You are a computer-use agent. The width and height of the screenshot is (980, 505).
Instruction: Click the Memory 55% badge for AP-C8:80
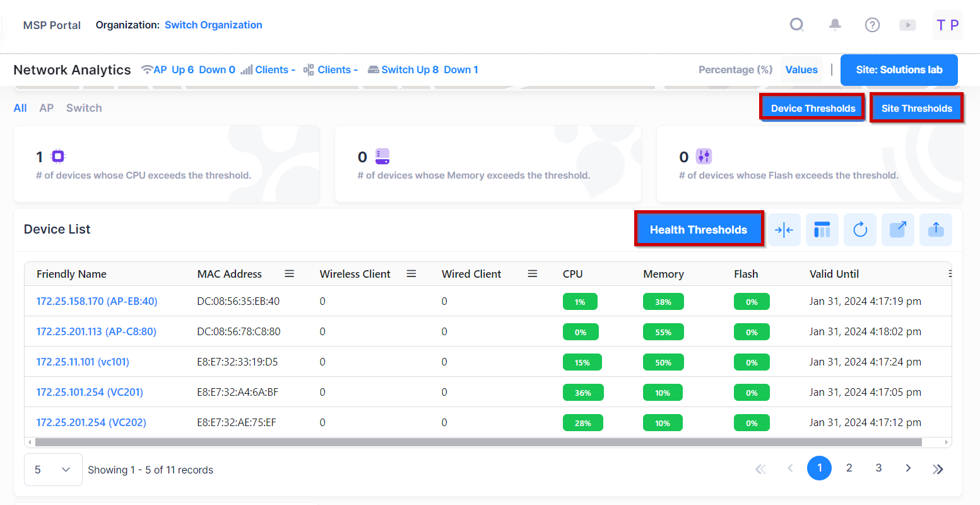(x=663, y=332)
